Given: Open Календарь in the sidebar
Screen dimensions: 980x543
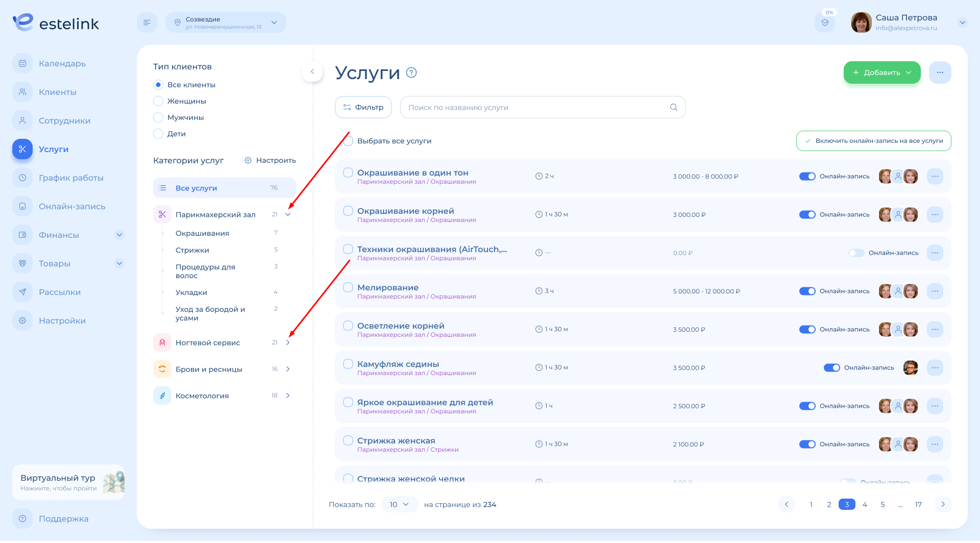Looking at the screenshot, I should point(62,63).
